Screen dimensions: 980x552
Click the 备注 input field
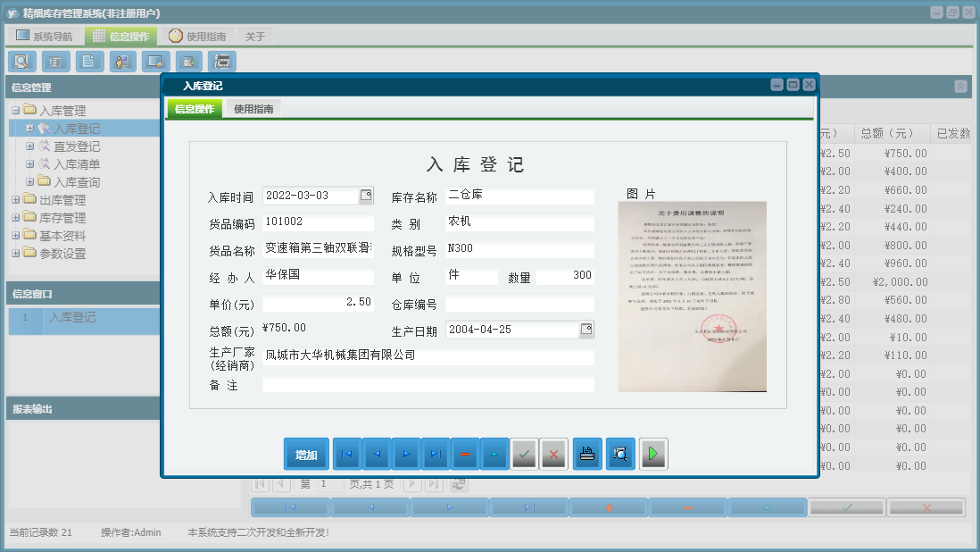(x=428, y=385)
